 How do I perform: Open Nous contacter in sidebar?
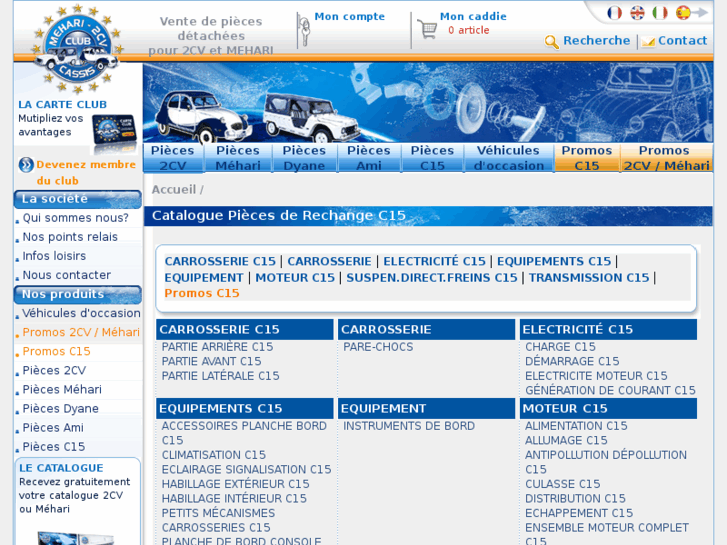coord(67,275)
